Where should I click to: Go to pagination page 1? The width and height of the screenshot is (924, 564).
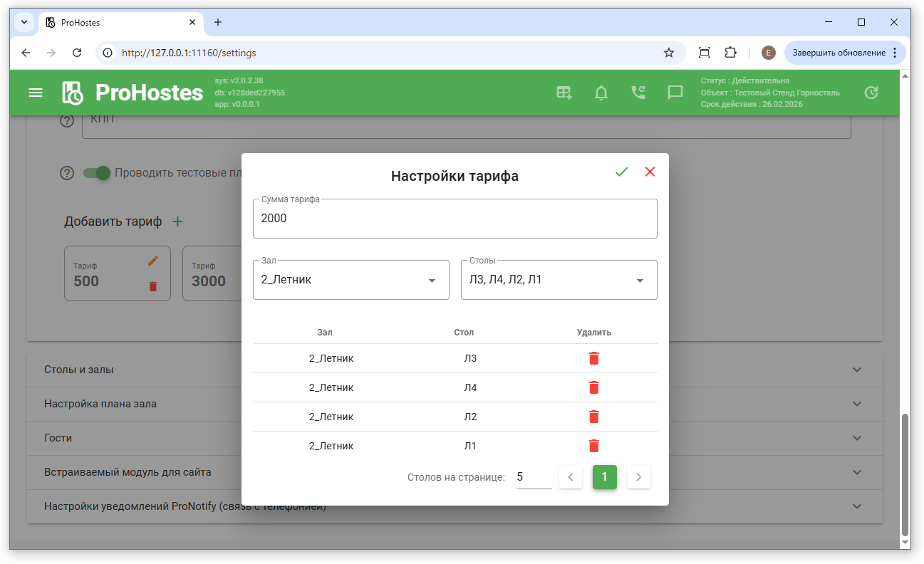[604, 477]
